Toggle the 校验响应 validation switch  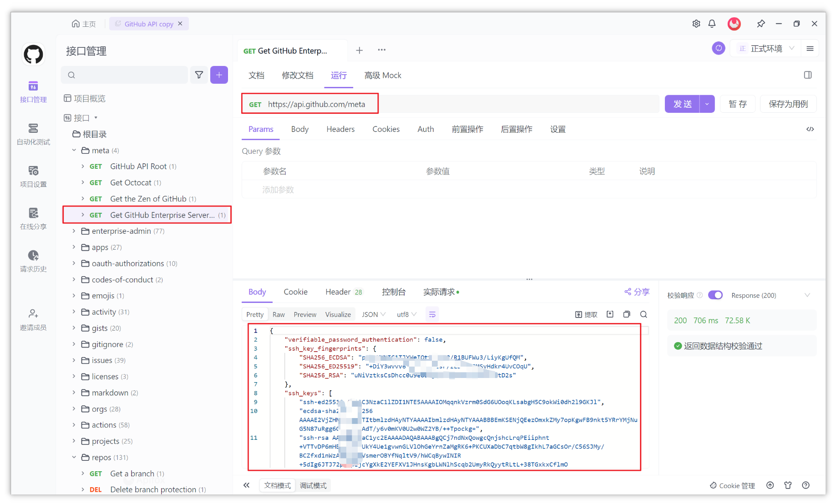pos(715,295)
